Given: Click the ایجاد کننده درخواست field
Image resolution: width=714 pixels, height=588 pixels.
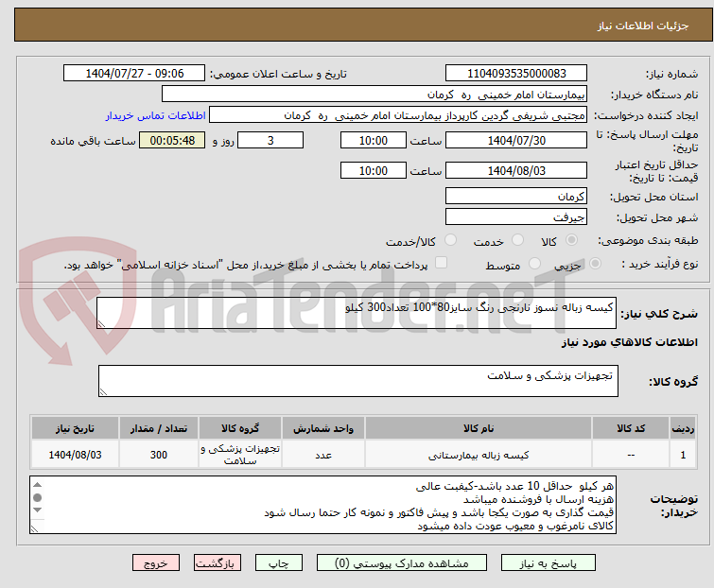Looking at the screenshot, I should click(397, 115).
